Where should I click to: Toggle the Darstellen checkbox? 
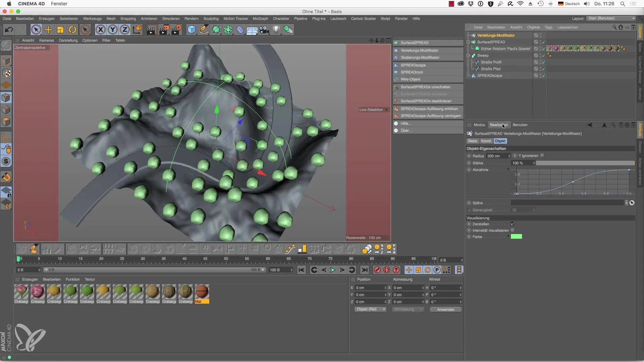pyautogui.click(x=513, y=224)
